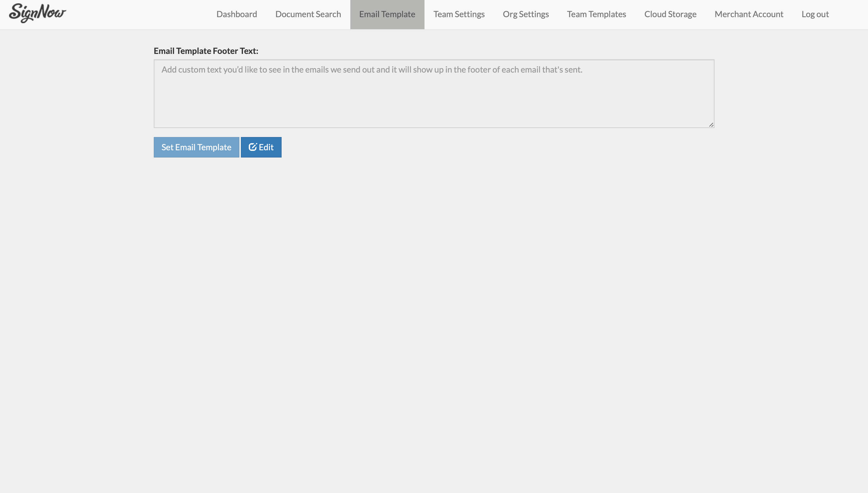Open Merchant Account settings
This screenshot has height=493, width=868.
(x=749, y=14)
